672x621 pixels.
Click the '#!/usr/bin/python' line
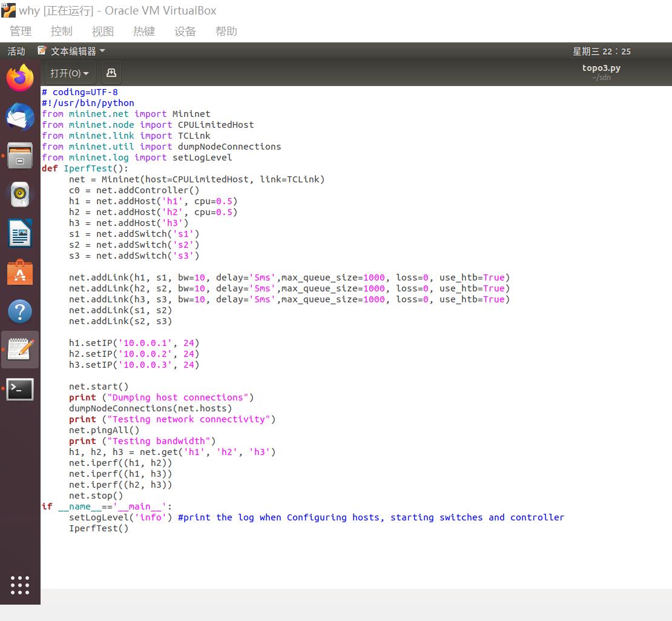88,103
